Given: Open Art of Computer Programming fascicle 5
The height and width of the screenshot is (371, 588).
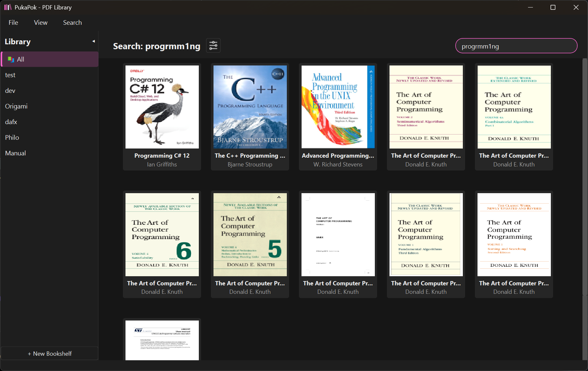Looking at the screenshot, I should click(250, 235).
